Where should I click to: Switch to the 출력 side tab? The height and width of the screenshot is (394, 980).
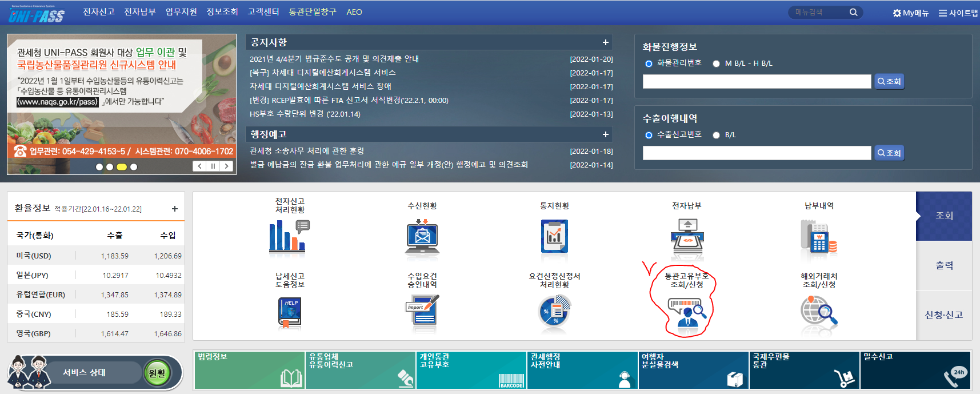tap(944, 265)
